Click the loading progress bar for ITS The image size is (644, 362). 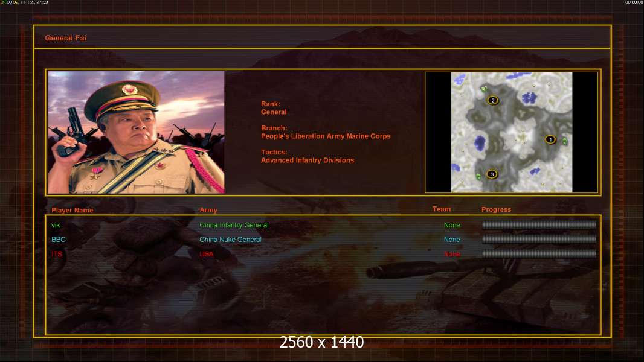pos(539,253)
